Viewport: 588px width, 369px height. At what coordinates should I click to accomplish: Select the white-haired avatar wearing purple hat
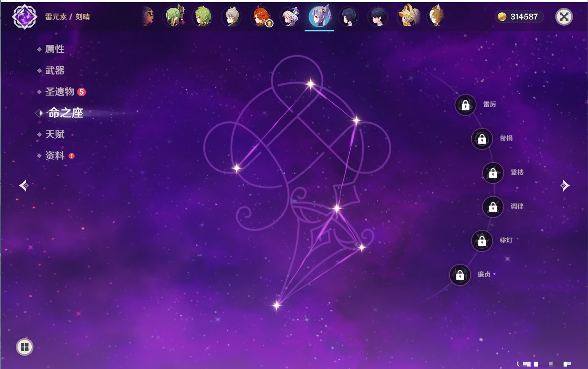point(290,17)
